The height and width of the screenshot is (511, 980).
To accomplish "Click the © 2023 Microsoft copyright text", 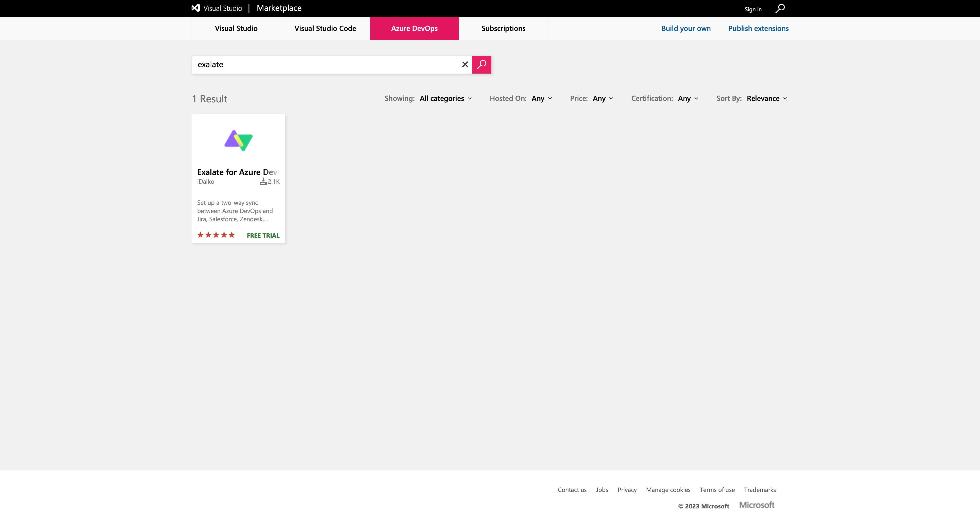I will click(x=703, y=506).
